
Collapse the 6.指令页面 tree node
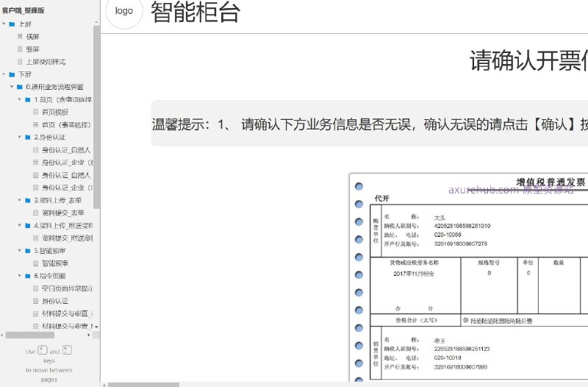[x=20, y=275]
